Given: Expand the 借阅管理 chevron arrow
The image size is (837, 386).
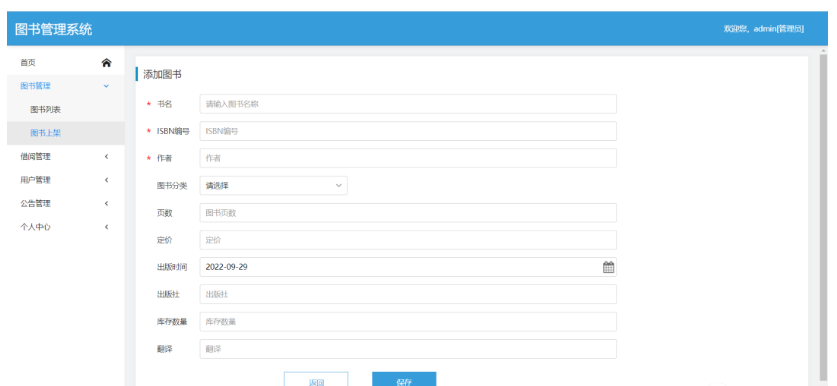Looking at the screenshot, I should (x=106, y=156).
